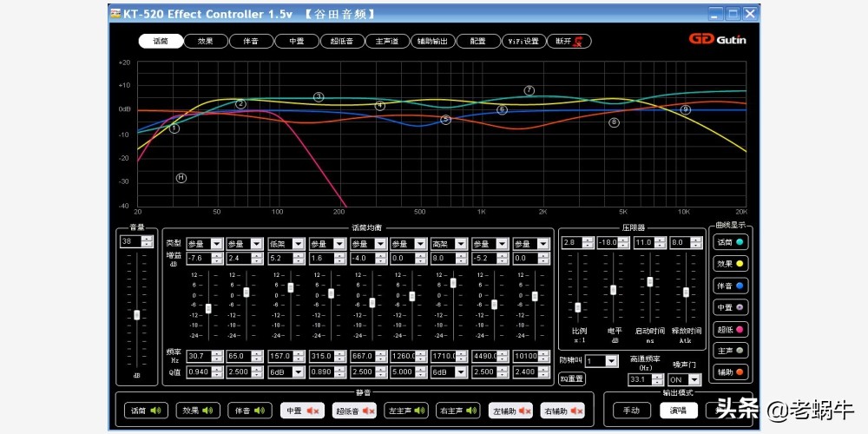Unmute the 超低音 channel speaker button
The height and width of the screenshot is (434, 868).
coord(354,411)
